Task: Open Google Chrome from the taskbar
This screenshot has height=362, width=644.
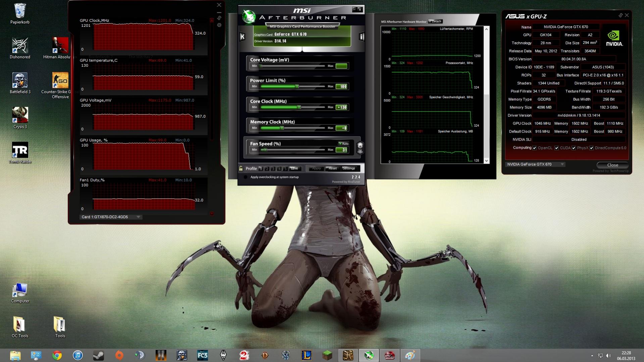Action: point(57,355)
